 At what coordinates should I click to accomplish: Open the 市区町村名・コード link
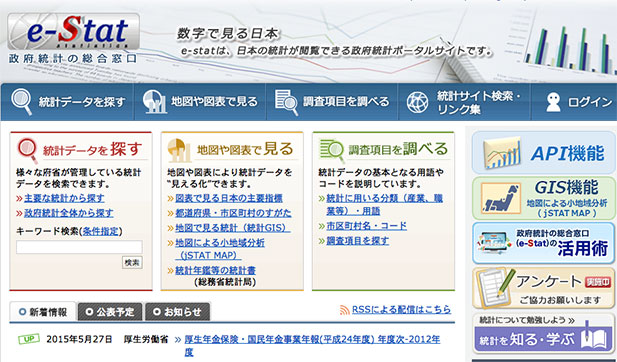click(367, 226)
